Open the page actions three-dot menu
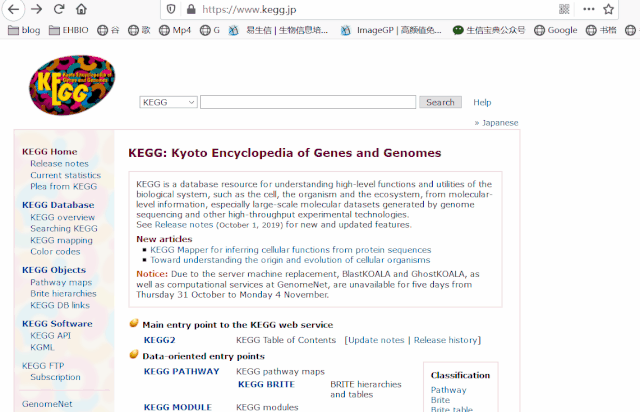 tap(588, 9)
